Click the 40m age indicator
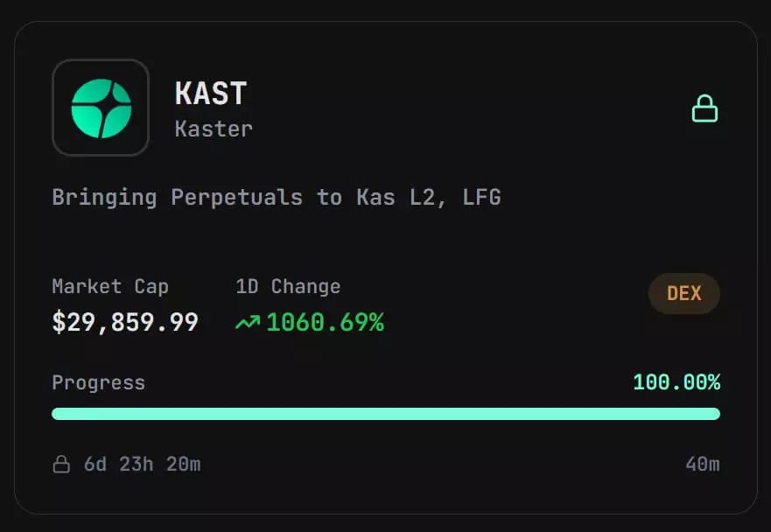Image resolution: width=771 pixels, height=532 pixels. (x=703, y=464)
